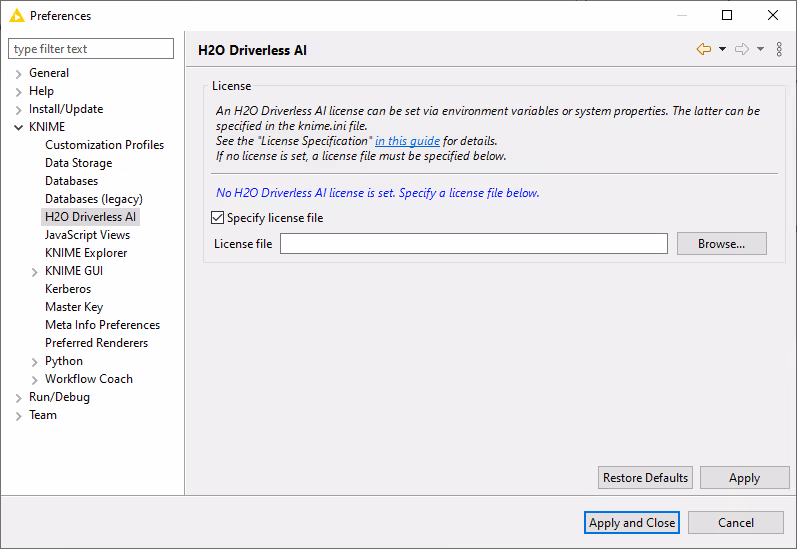This screenshot has height=549, width=797.
Task: Click the Browse... button
Action: click(x=721, y=244)
